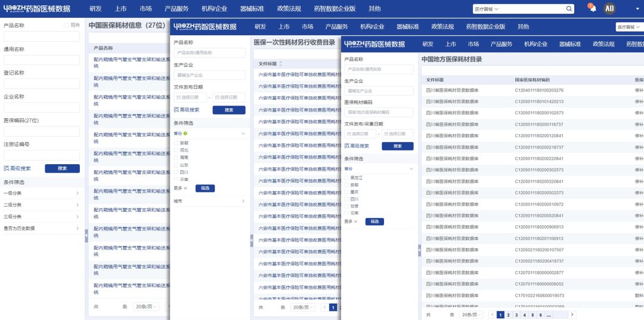This screenshot has height=320, width=644.
Task: Click the cell C1701022160600019073
Action: (x=539, y=296)
